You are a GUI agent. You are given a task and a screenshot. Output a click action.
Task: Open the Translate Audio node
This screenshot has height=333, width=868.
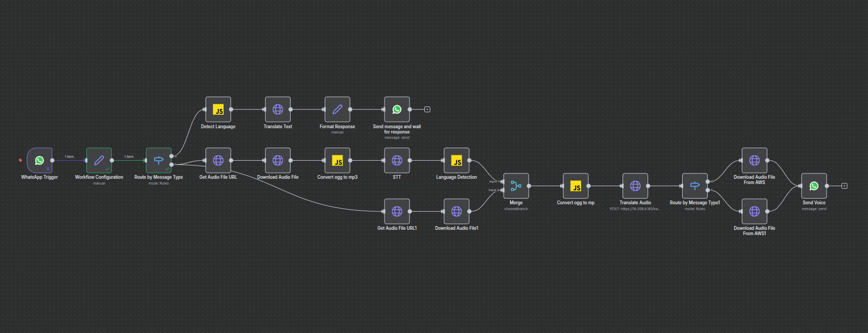[x=635, y=186]
